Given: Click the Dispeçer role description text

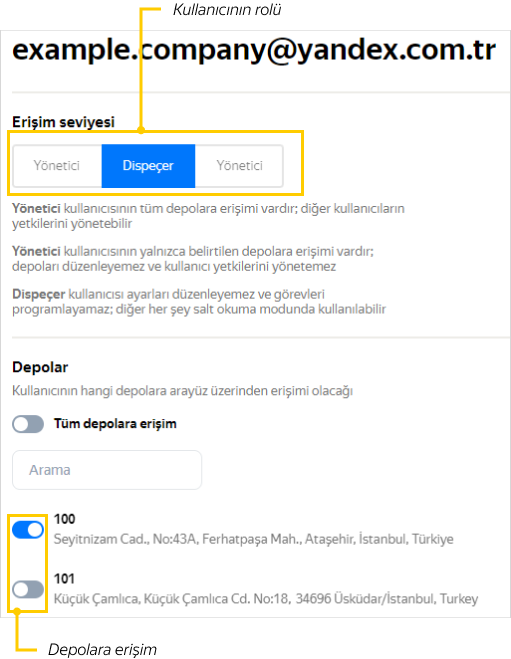Looking at the screenshot, I should point(199,302).
